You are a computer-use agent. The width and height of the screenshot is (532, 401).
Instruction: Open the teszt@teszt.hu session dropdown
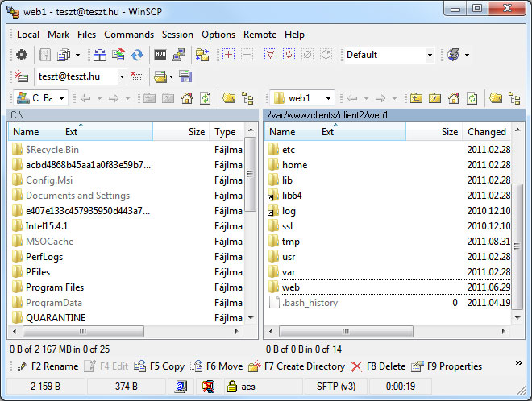[122, 76]
